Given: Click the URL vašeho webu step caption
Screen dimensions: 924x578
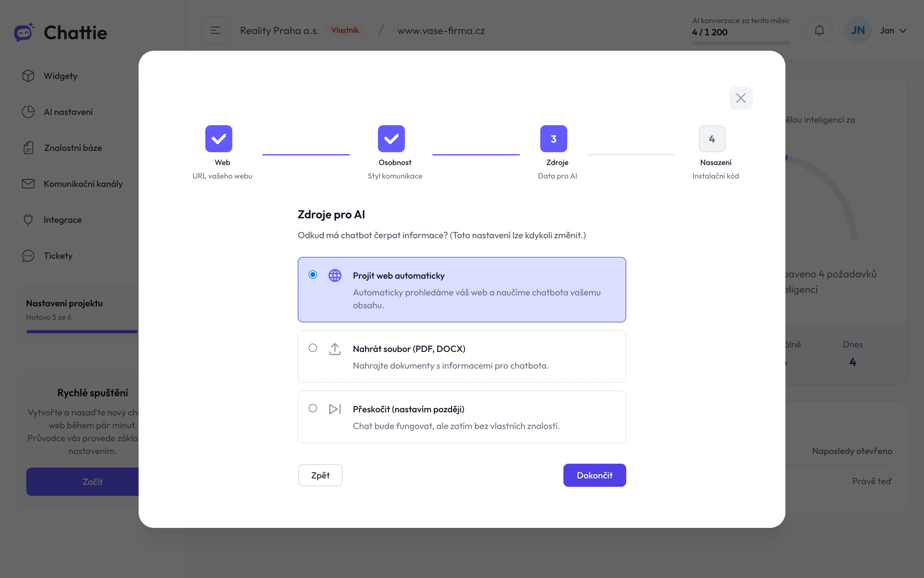Looking at the screenshot, I should (222, 176).
